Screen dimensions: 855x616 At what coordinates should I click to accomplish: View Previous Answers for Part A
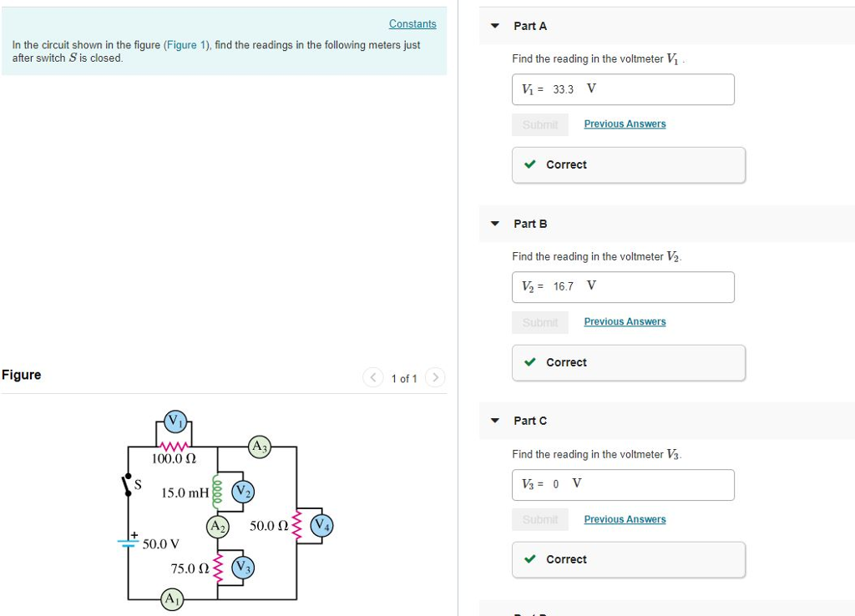coord(625,124)
